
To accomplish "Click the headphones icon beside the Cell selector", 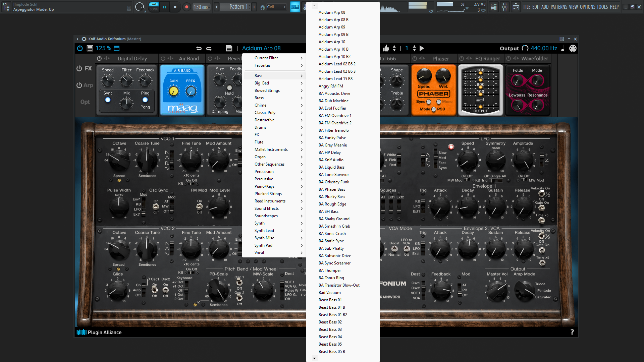I will pos(263,7).
